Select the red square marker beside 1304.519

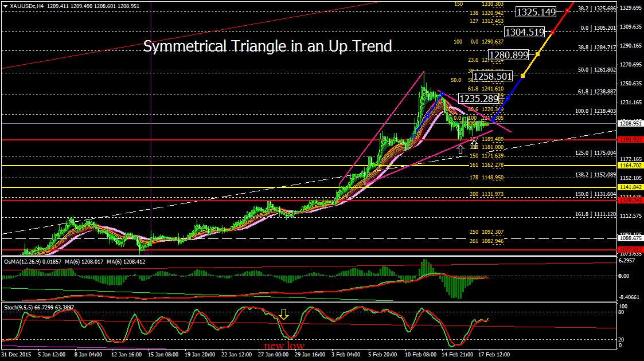[x=553, y=32]
